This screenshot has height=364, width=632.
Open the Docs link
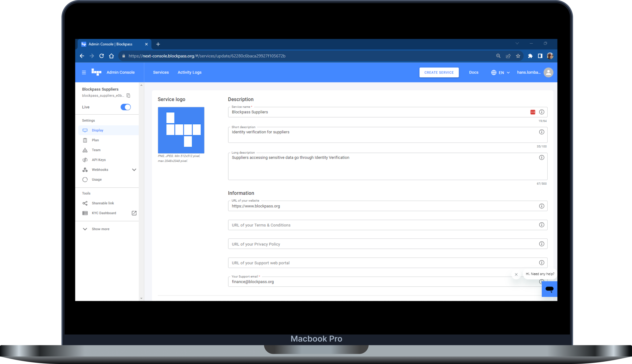click(473, 72)
